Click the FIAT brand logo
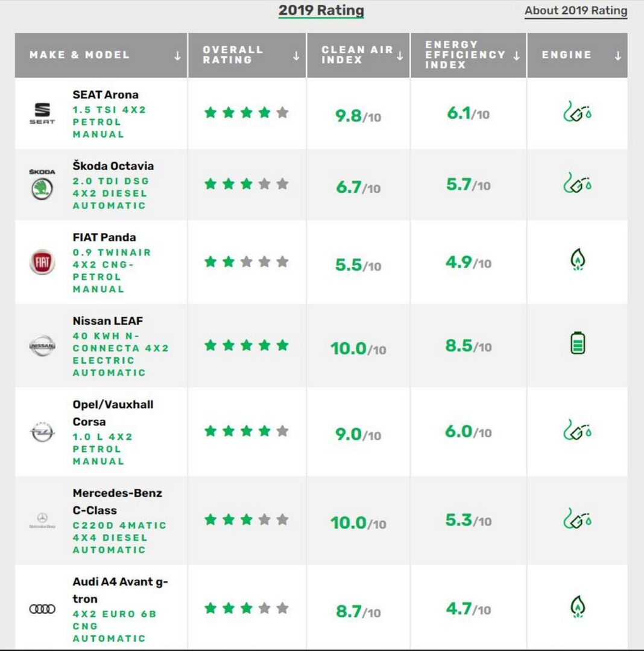The height and width of the screenshot is (651, 644). [x=42, y=263]
